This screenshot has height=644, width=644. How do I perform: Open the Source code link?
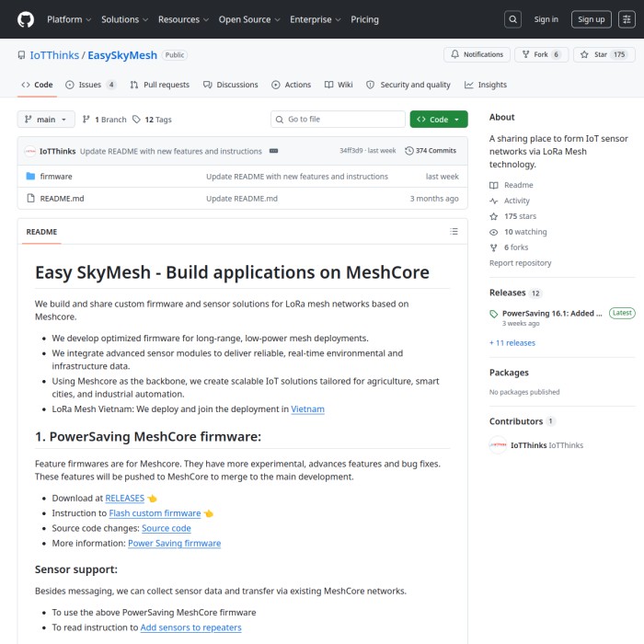167,528
